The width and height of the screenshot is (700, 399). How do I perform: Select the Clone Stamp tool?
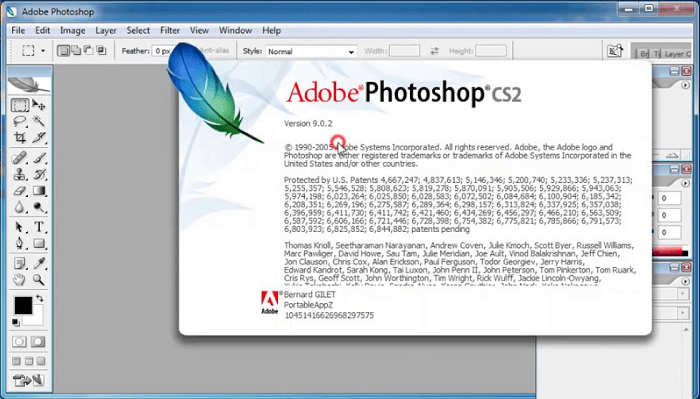20,174
